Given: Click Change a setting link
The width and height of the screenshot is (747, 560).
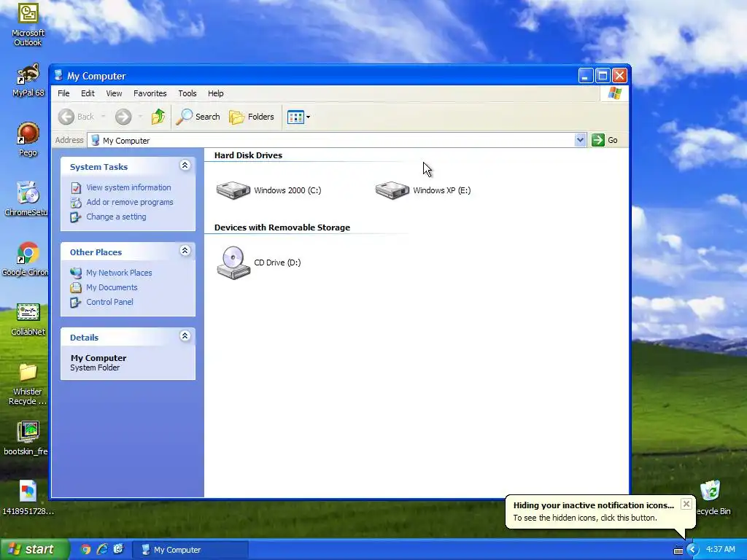Looking at the screenshot, I should pos(116,217).
